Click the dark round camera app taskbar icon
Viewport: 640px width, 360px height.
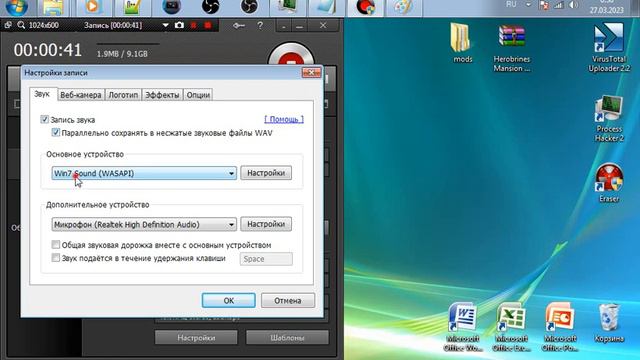pyautogui.click(x=171, y=7)
